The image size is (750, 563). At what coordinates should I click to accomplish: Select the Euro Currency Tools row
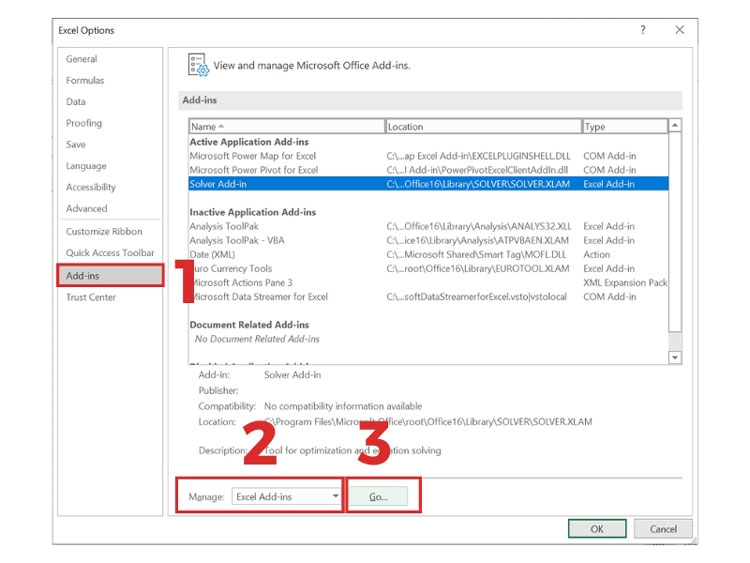(428, 268)
